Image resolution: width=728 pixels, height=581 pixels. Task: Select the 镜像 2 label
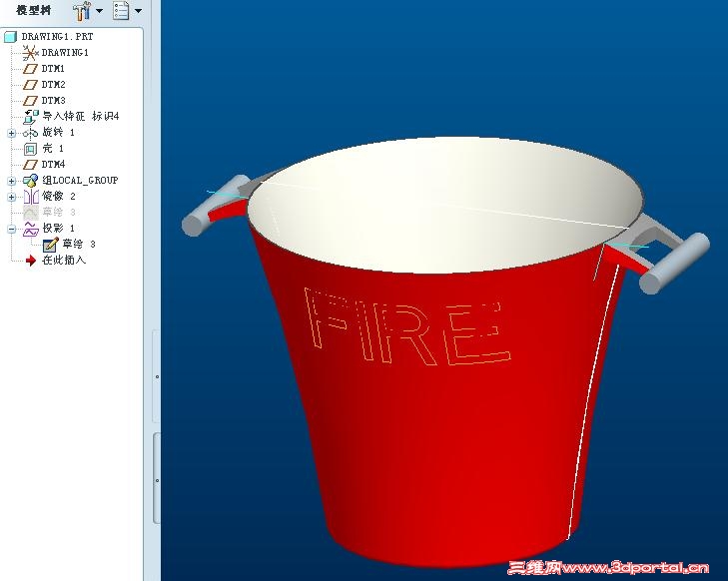coord(59,197)
